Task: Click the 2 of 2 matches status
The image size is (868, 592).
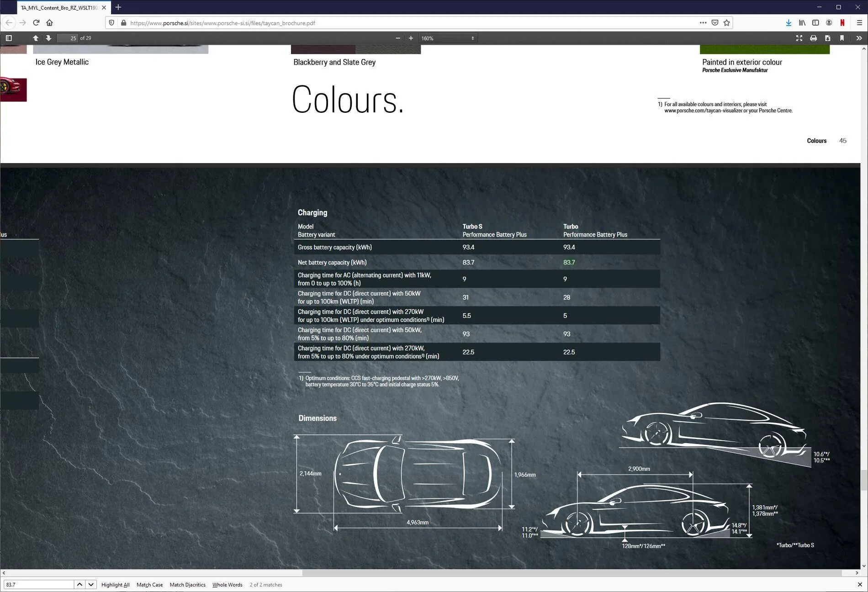Action: coord(266,585)
